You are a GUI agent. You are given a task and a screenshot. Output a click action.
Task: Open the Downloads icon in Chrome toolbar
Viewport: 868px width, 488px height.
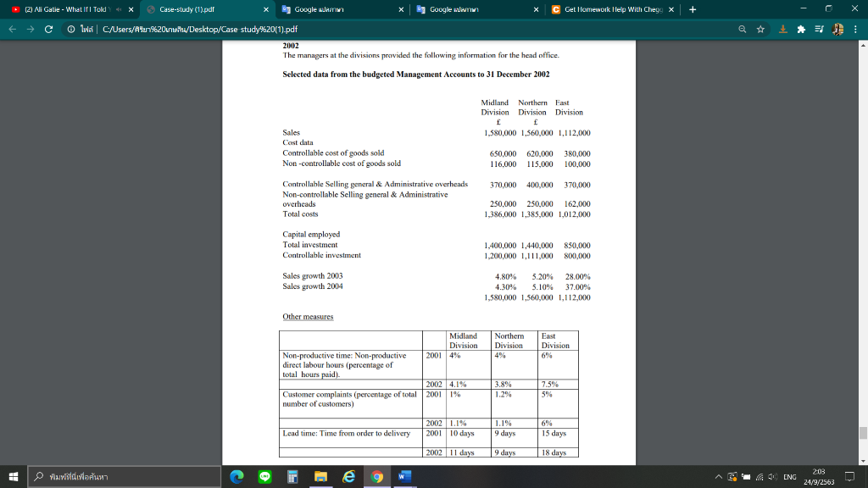pos(782,28)
